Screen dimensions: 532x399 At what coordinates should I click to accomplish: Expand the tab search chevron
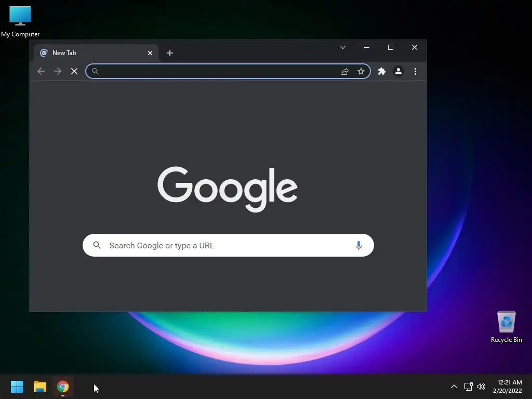(x=343, y=47)
